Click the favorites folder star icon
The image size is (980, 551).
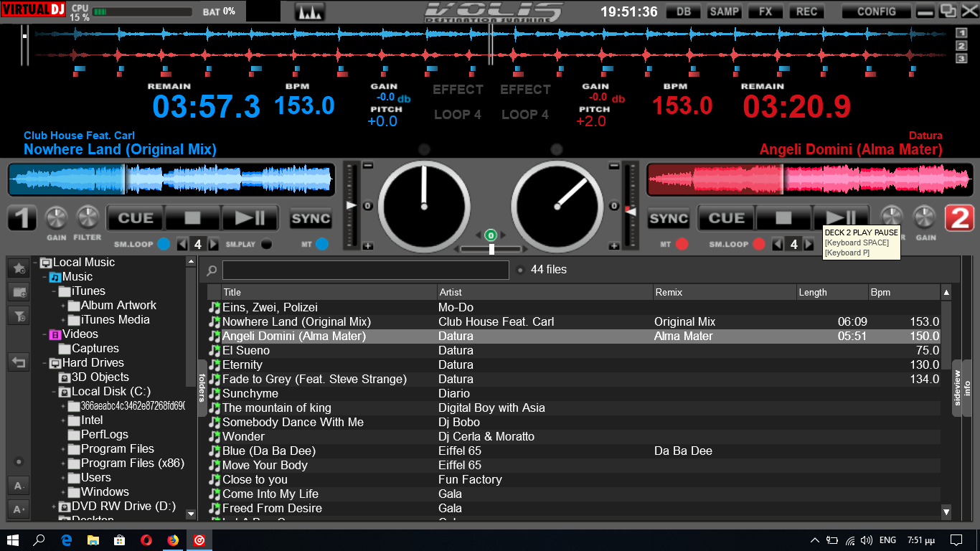coord(19,268)
